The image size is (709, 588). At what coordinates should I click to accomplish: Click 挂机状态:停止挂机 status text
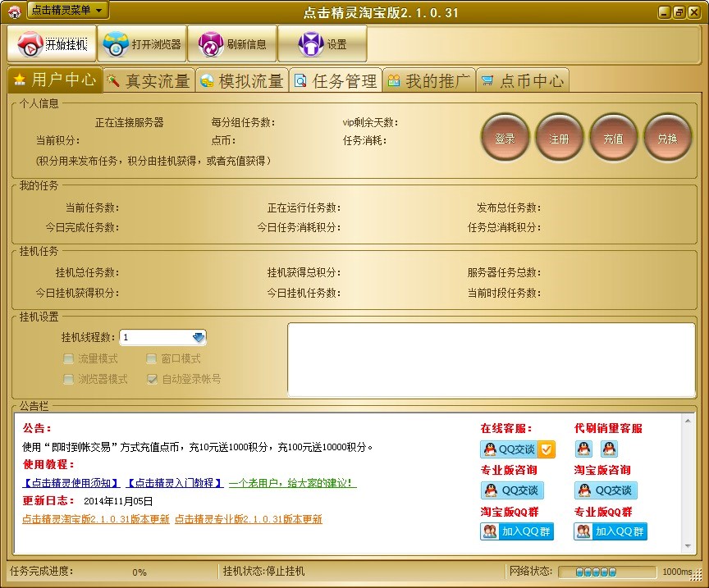(263, 572)
